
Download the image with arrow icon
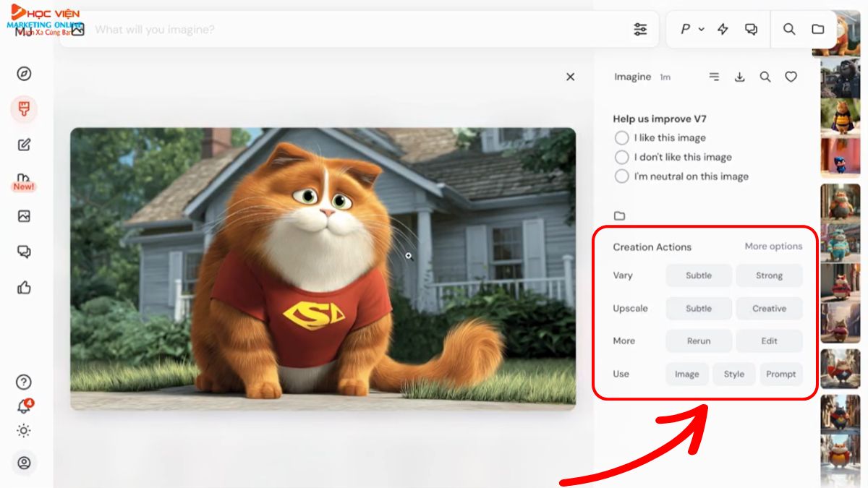[739, 77]
